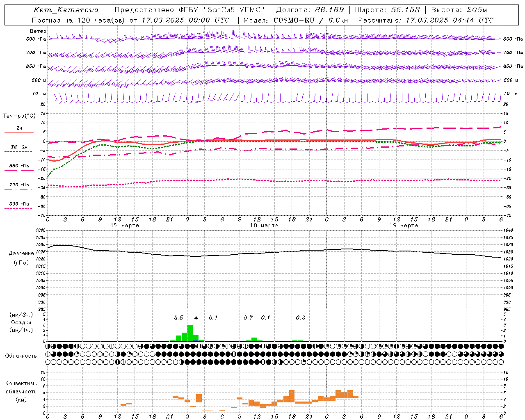Select the Давление chart label
Image resolution: width=525 pixels, height=420 pixels.
tap(21, 253)
